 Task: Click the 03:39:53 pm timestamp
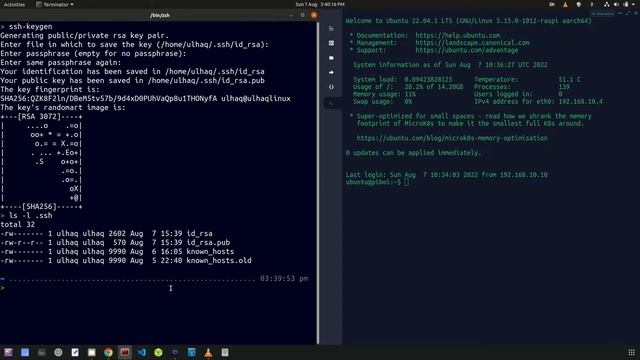[284, 278]
